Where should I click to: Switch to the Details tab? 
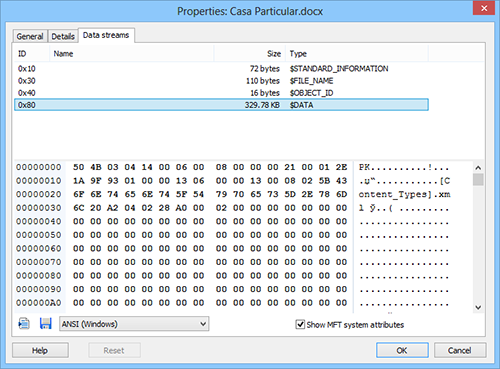point(63,36)
